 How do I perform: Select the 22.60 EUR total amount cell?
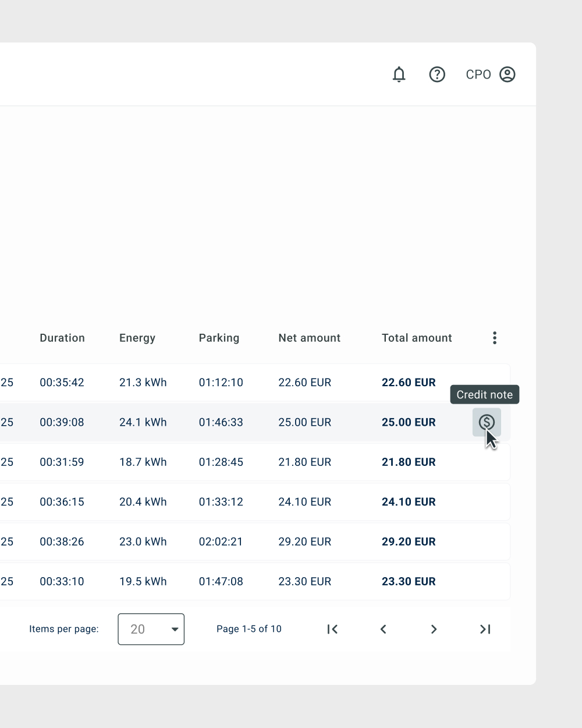pyautogui.click(x=409, y=383)
